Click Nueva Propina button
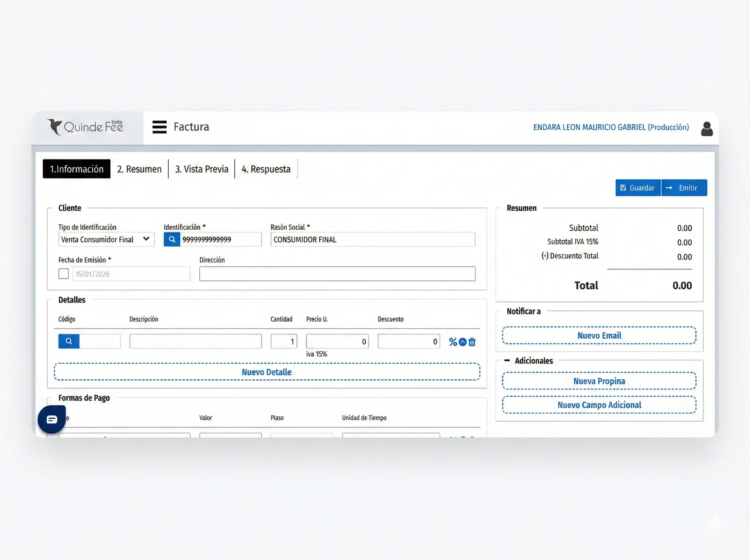This screenshot has height=560, width=750. tap(599, 381)
